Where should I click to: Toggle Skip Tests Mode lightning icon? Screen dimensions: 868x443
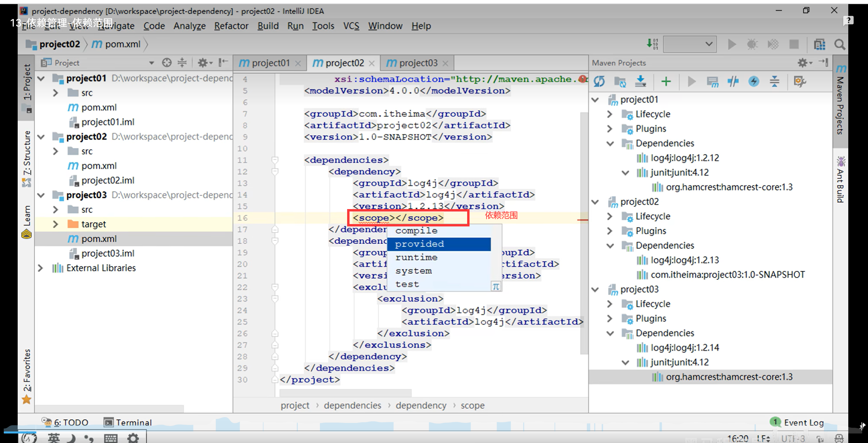[x=754, y=82]
